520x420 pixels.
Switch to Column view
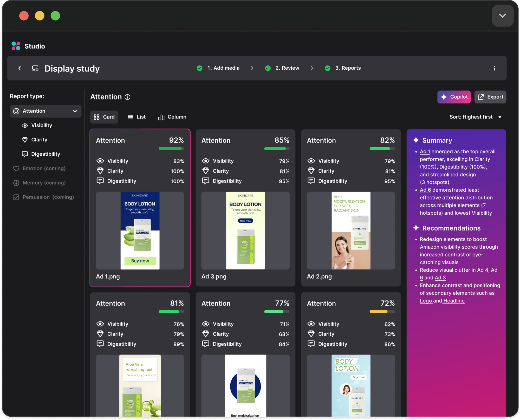click(172, 117)
